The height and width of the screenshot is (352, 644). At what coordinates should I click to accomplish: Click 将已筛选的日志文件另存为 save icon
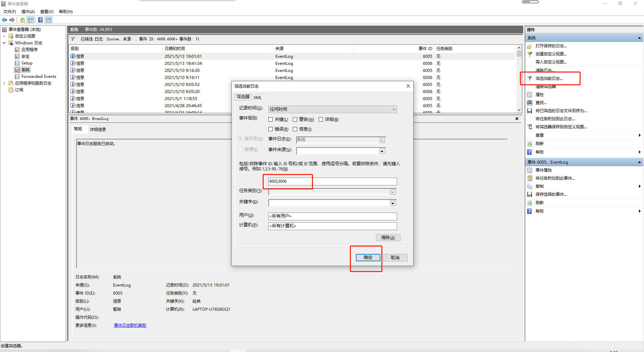530,111
